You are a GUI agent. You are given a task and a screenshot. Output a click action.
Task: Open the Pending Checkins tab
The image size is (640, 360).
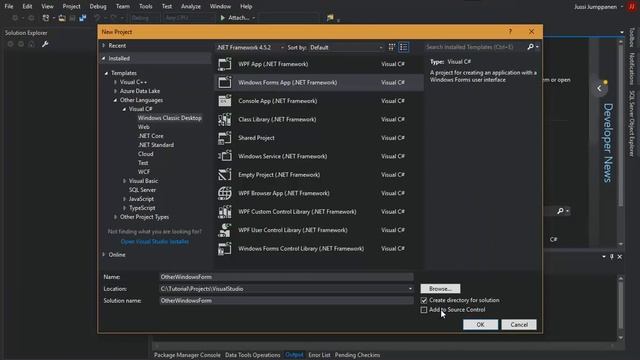(357, 355)
